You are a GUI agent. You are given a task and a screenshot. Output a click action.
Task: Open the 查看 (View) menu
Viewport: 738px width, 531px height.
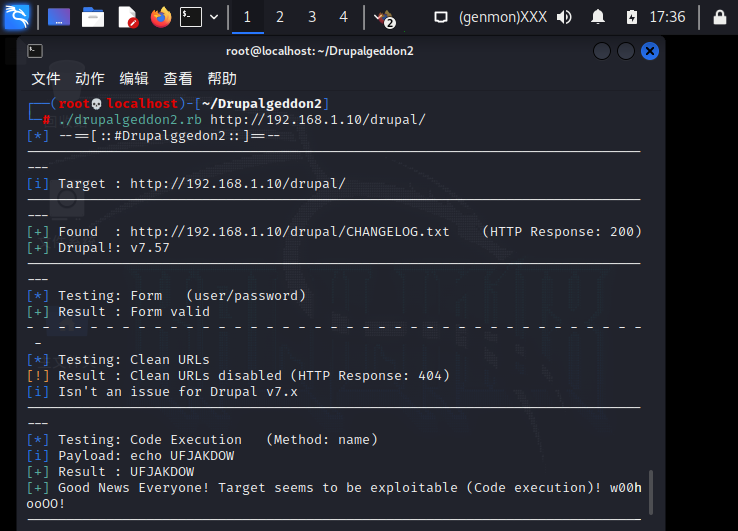tap(178, 79)
